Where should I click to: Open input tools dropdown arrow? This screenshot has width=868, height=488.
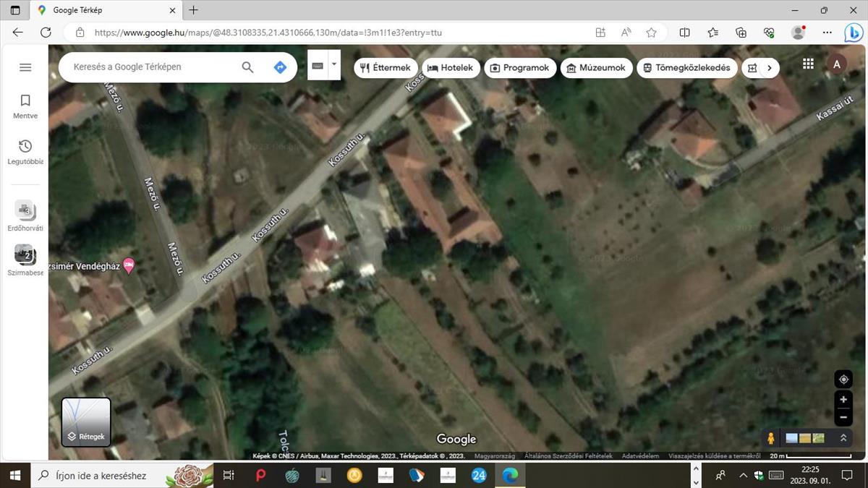pos(333,64)
